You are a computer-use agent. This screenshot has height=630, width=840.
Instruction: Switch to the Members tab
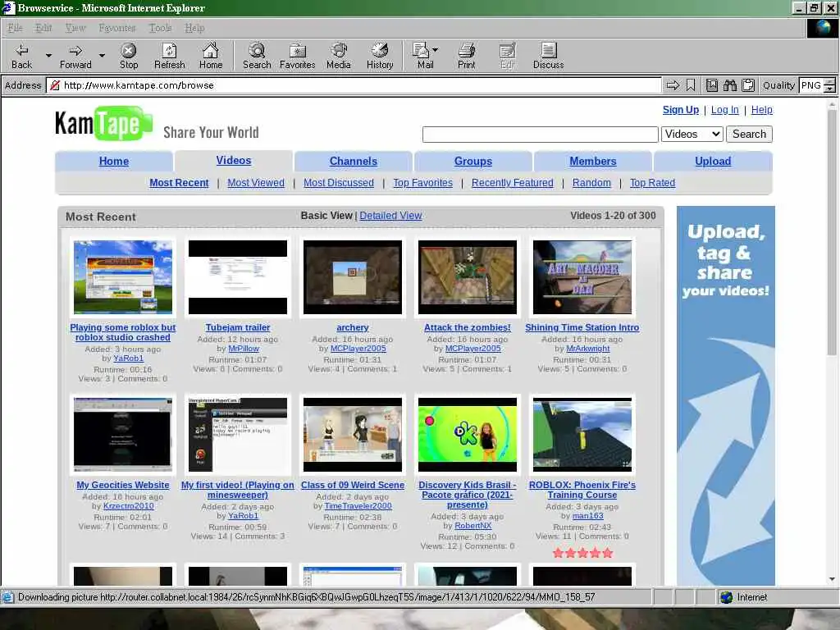click(x=592, y=162)
